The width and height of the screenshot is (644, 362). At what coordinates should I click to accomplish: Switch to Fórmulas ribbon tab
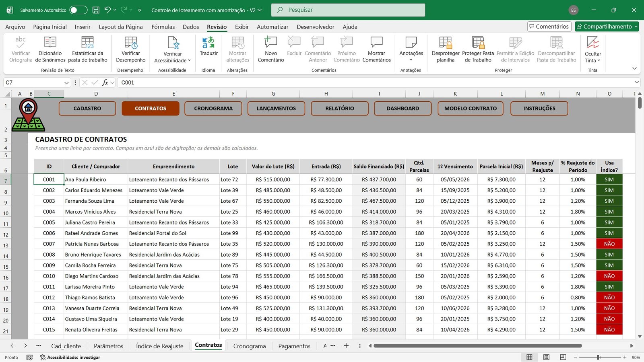point(163,27)
